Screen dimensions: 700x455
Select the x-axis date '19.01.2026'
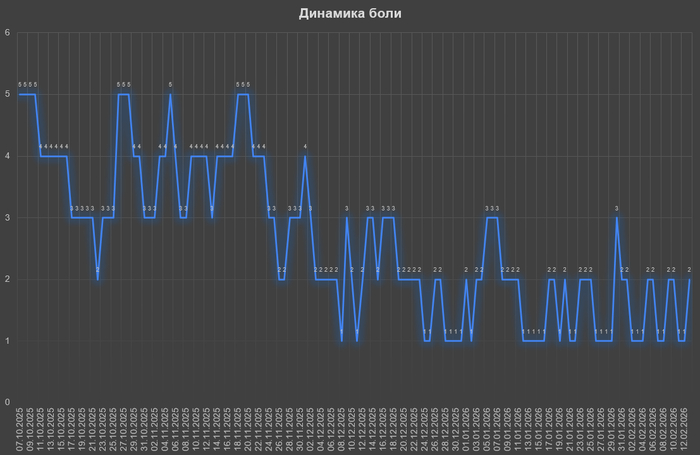559,430
